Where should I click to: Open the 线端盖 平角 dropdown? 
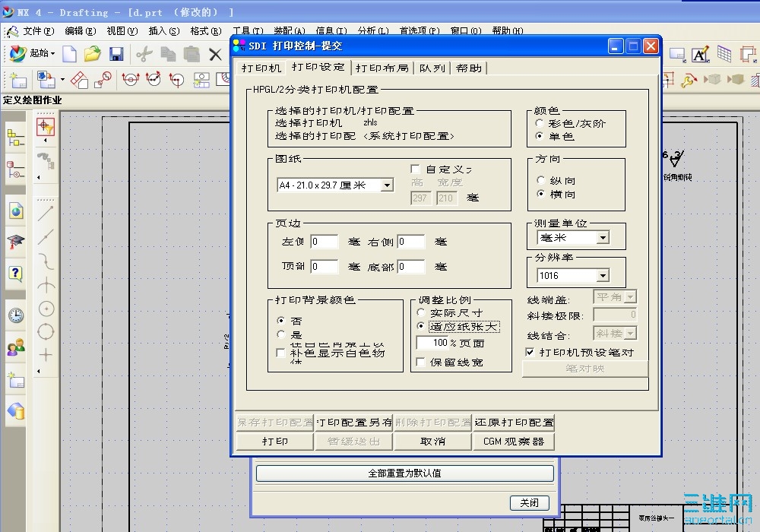(630, 296)
